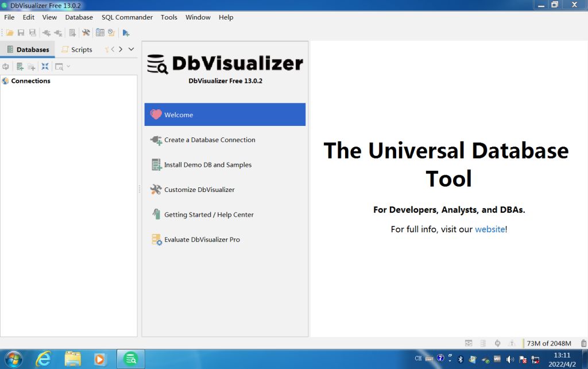
Task: Open Tool Properties via the wrench icon
Action: pyautogui.click(x=86, y=33)
